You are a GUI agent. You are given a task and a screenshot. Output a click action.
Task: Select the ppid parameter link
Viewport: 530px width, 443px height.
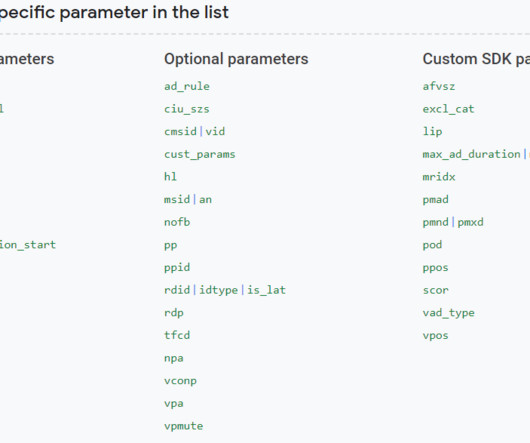click(177, 268)
